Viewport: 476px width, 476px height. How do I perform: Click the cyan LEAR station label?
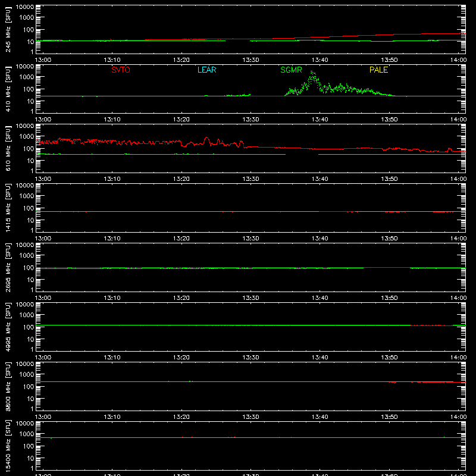pyautogui.click(x=206, y=70)
